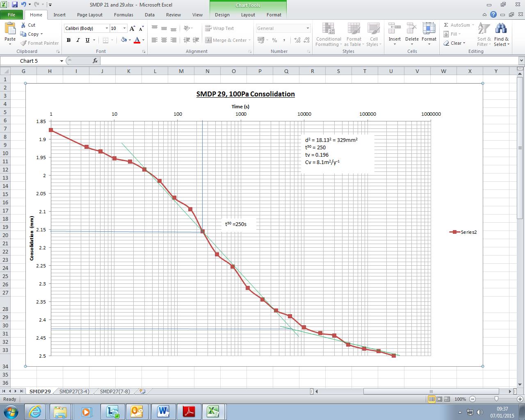
Task: Click the Format Painter brush icon
Action: tap(24, 43)
